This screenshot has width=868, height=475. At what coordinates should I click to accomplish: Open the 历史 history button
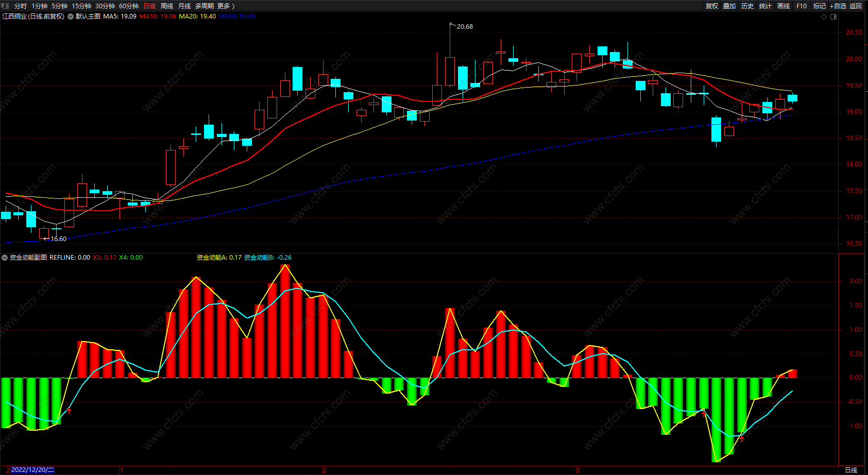pyautogui.click(x=747, y=6)
